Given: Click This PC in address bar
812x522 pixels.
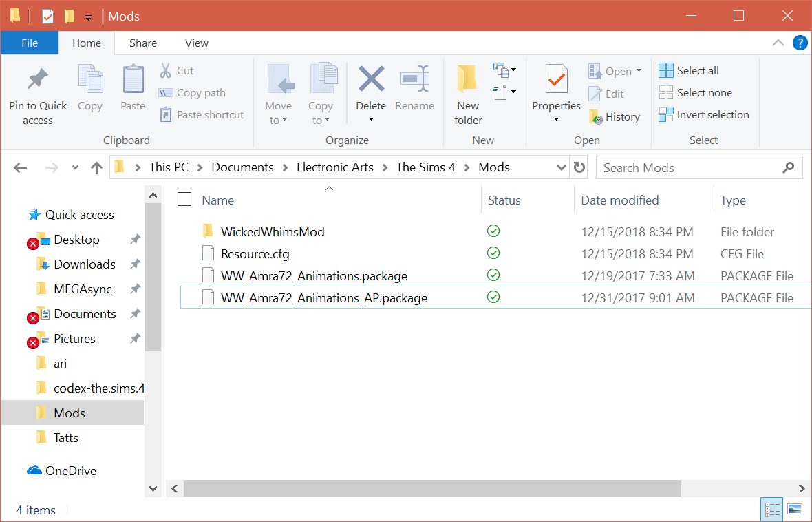Looking at the screenshot, I should point(169,167).
